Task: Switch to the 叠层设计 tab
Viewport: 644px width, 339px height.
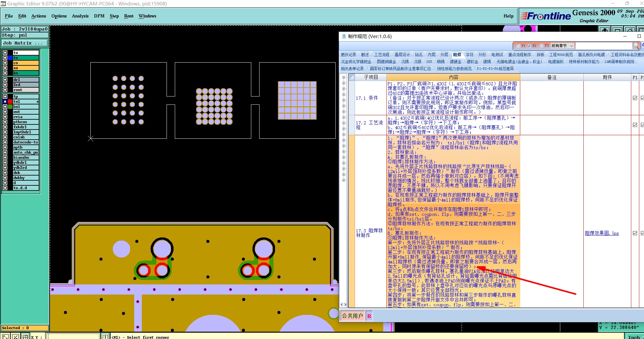Action: pos(402,55)
